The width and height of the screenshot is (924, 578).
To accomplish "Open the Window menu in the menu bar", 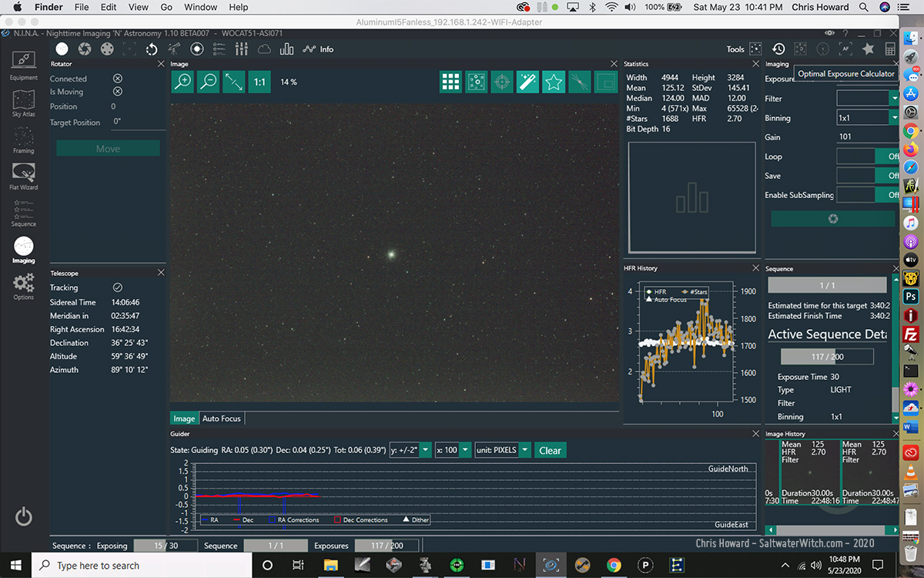I will [200, 7].
